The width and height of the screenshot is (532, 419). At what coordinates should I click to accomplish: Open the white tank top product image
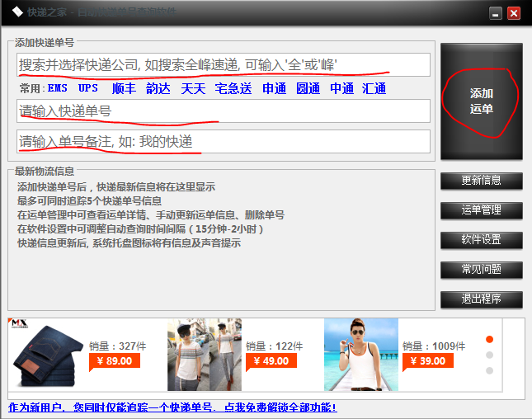361,355
